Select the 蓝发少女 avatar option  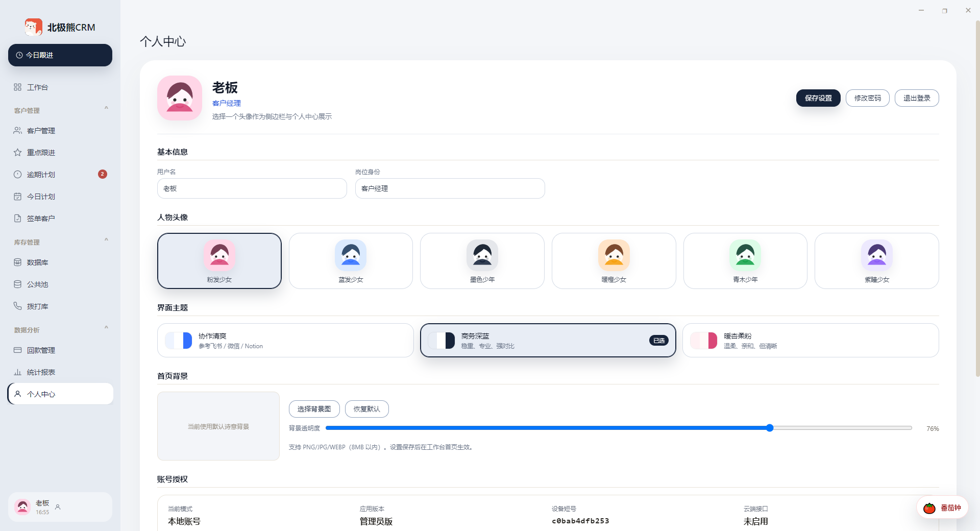tap(351, 261)
